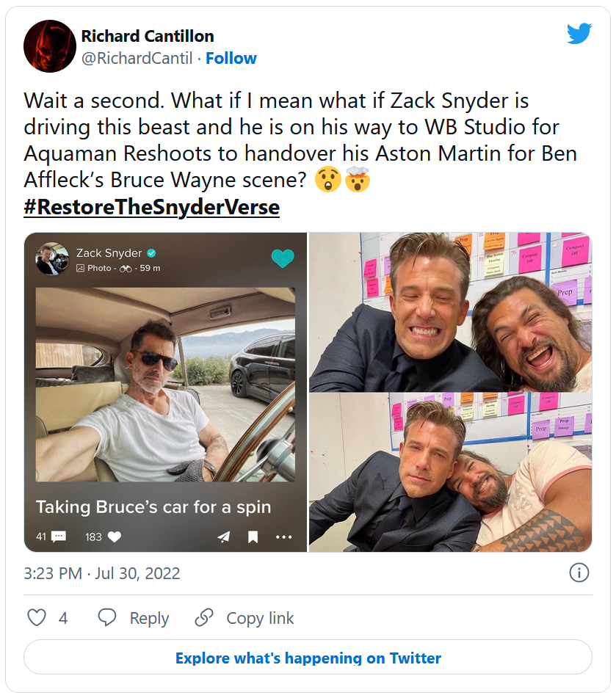Click the Richard Cantillon display name
The image size is (616, 698).
148,36
